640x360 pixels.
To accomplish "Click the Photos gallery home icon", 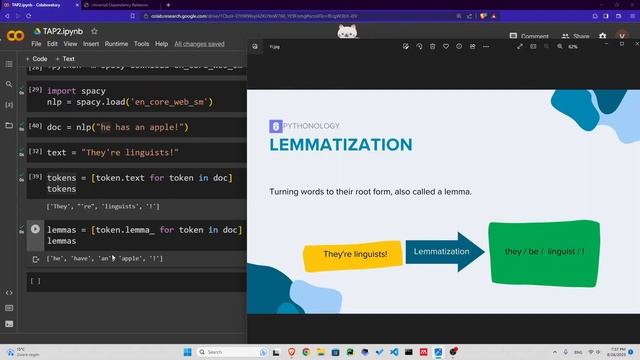I will point(255,47).
